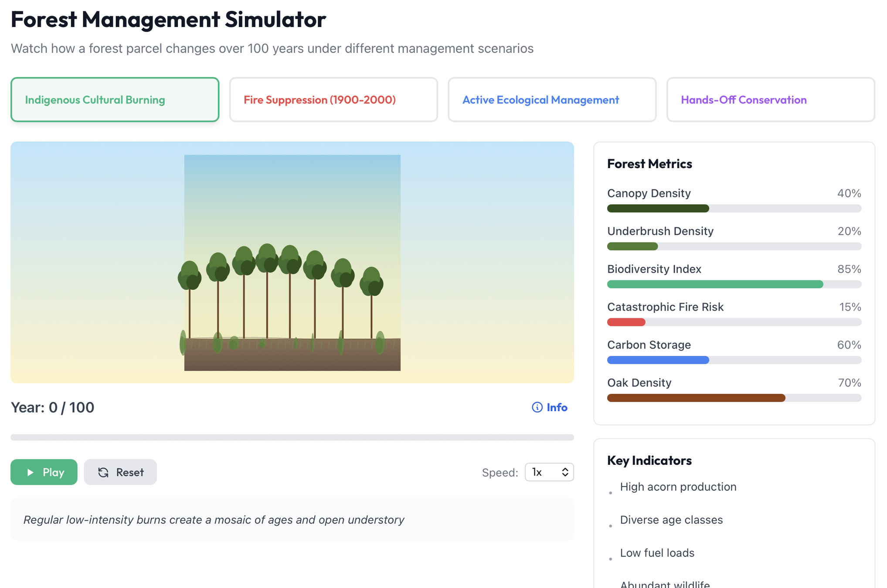Click the Year: 0 / 100 counter
The height and width of the screenshot is (588, 887).
point(52,407)
